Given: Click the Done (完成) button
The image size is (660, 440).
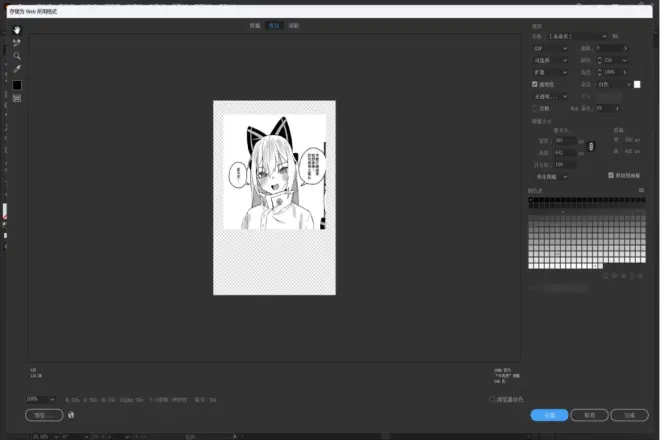Looking at the screenshot, I should pyautogui.click(x=629, y=415).
